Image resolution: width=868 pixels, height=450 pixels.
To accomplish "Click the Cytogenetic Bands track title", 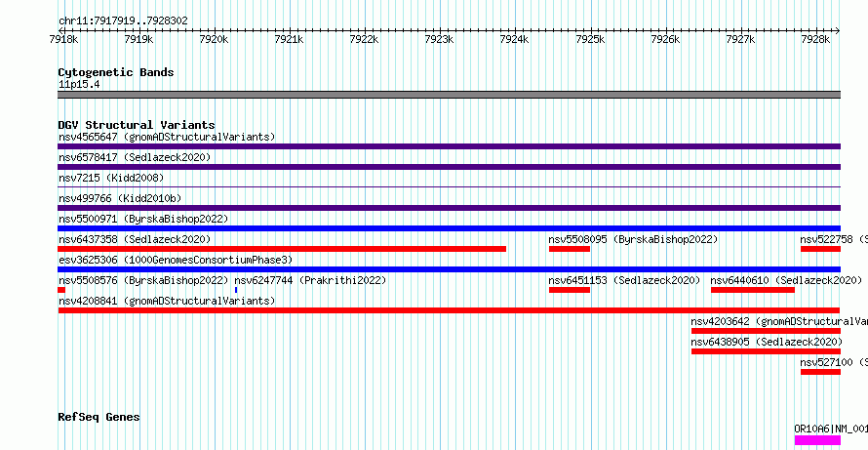I will (116, 72).
